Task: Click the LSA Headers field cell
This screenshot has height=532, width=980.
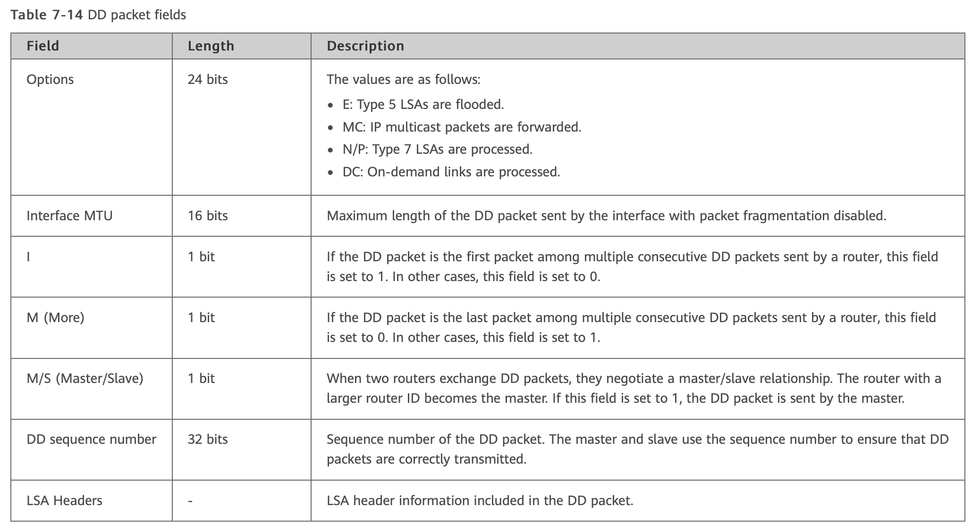Action: click(64, 500)
